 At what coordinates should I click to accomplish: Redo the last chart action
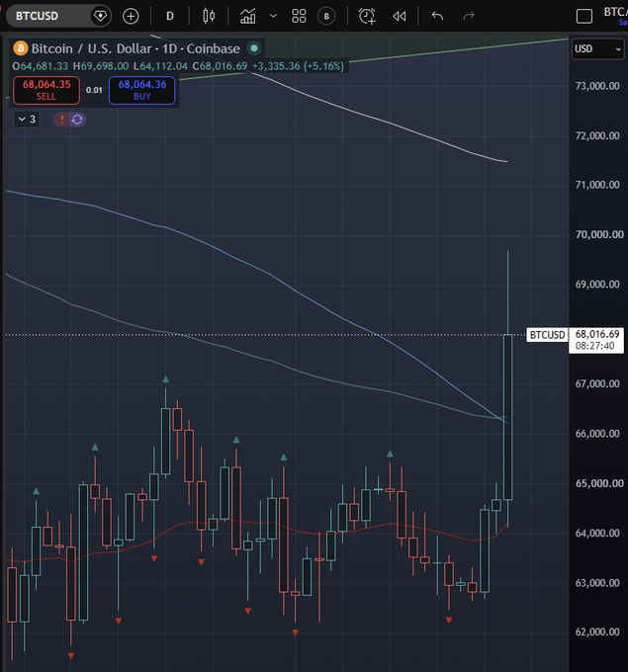469,16
